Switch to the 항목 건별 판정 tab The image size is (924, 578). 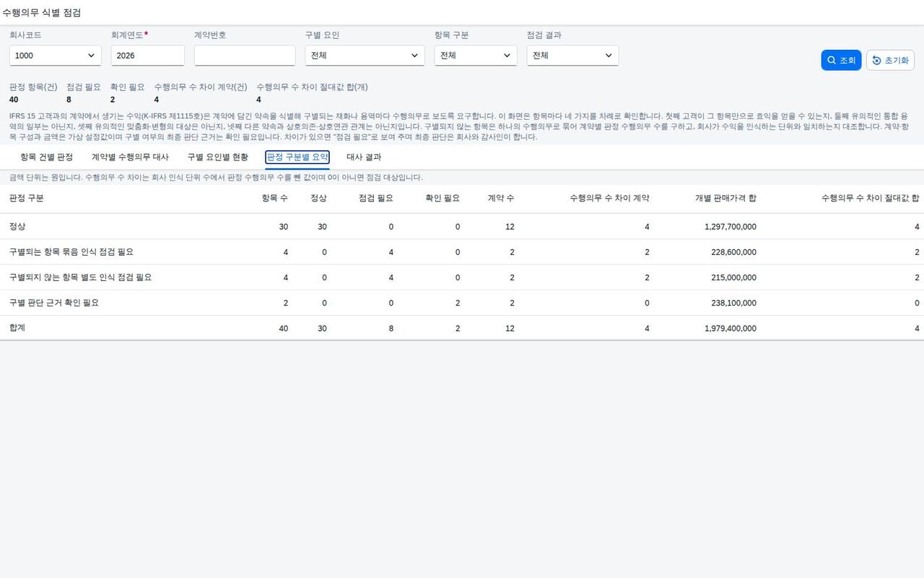[x=46, y=157]
